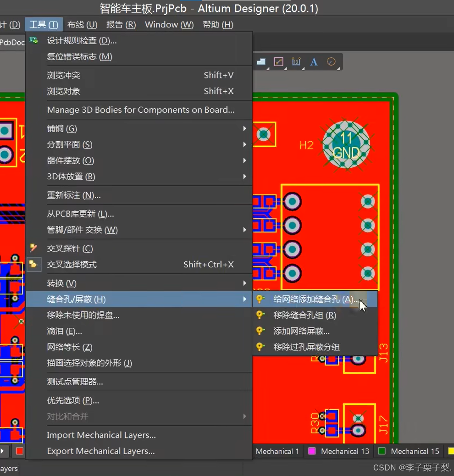Choose 移除缝合孔组 (R) from submenu
Image resolution: width=454 pixels, height=476 pixels.
pos(315,315)
